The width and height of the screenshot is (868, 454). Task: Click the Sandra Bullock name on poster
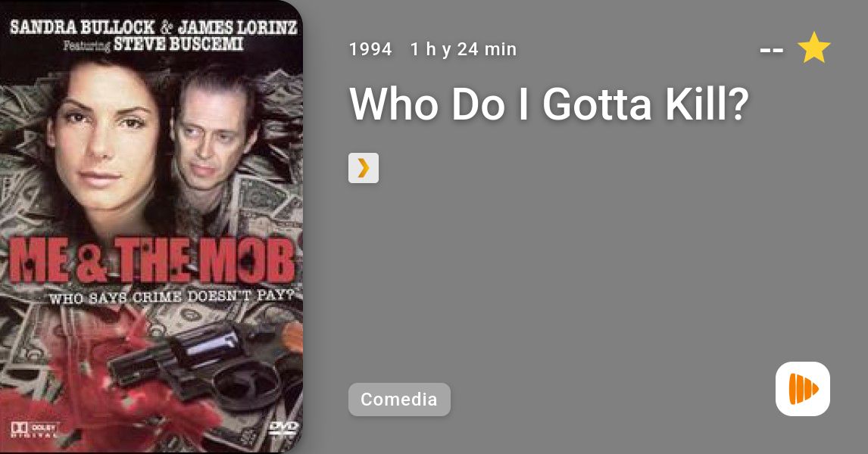[83, 26]
